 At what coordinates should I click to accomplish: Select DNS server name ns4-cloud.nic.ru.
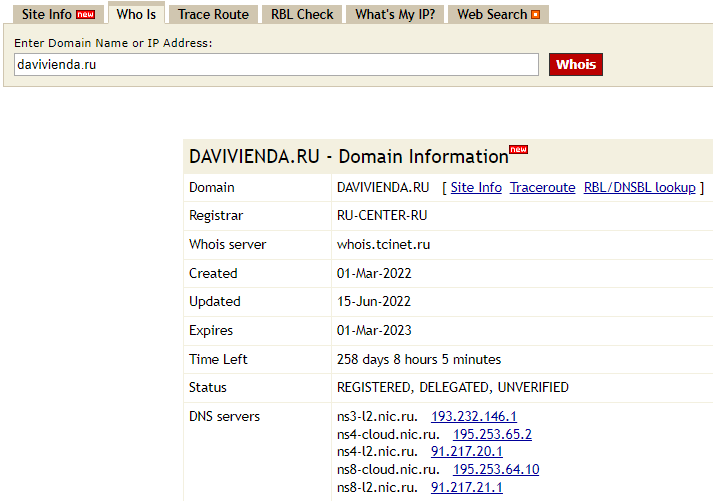(x=388, y=434)
